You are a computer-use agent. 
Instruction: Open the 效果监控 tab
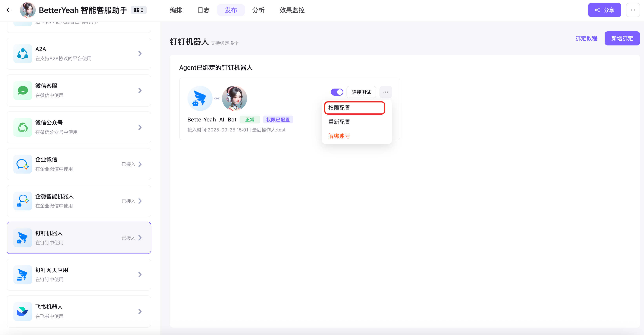click(x=292, y=10)
